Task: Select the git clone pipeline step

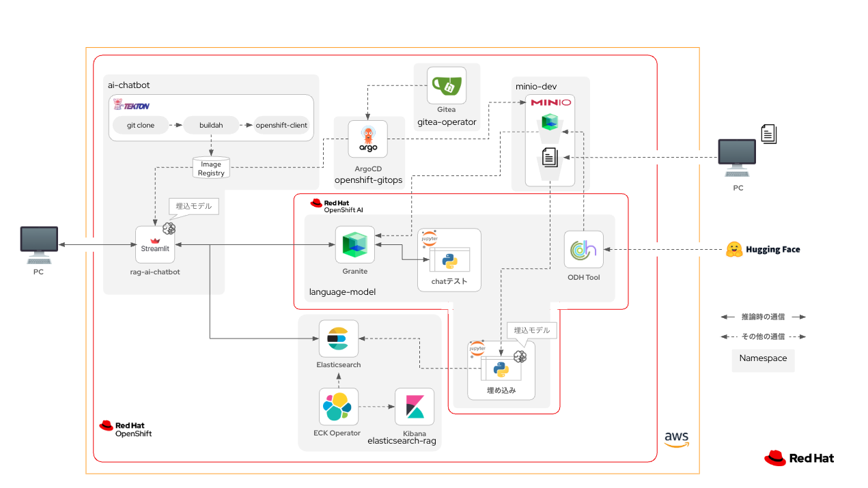Action: [x=141, y=126]
